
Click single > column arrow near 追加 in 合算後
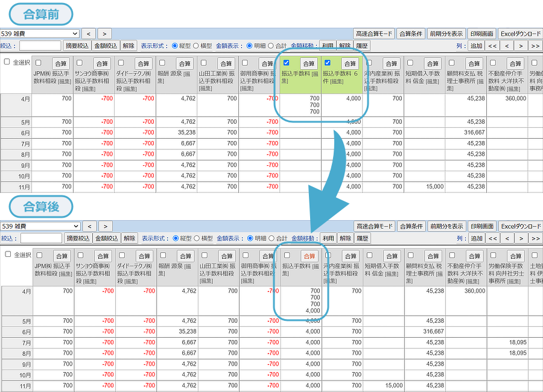point(521,238)
